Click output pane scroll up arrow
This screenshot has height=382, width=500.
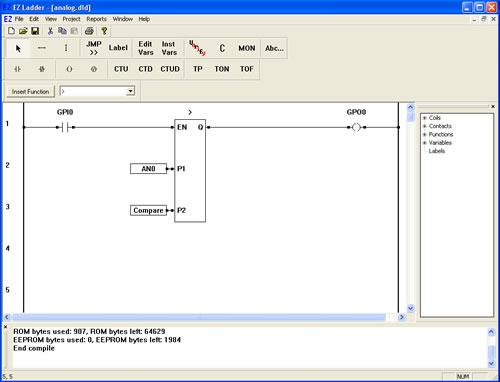pyautogui.click(x=491, y=332)
